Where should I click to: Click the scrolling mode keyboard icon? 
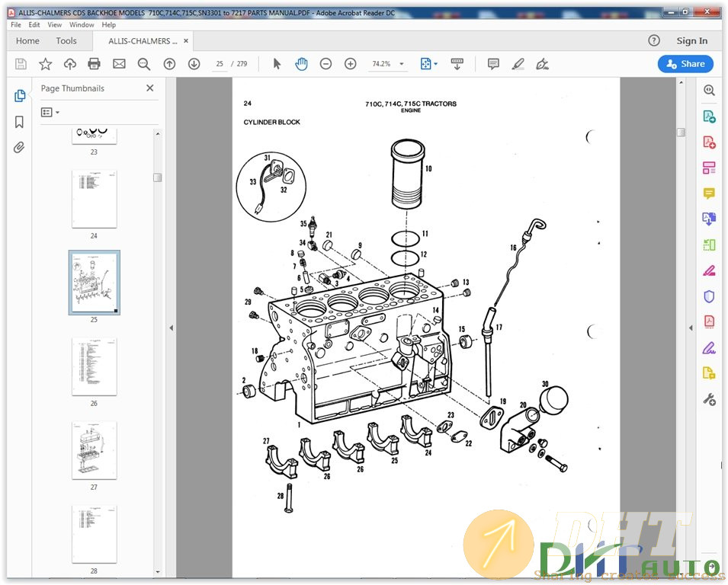tap(457, 64)
